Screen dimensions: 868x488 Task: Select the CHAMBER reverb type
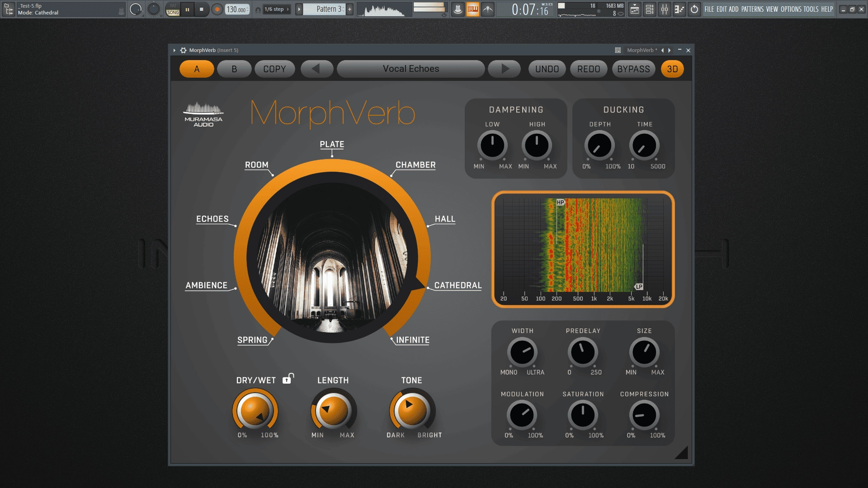point(415,165)
